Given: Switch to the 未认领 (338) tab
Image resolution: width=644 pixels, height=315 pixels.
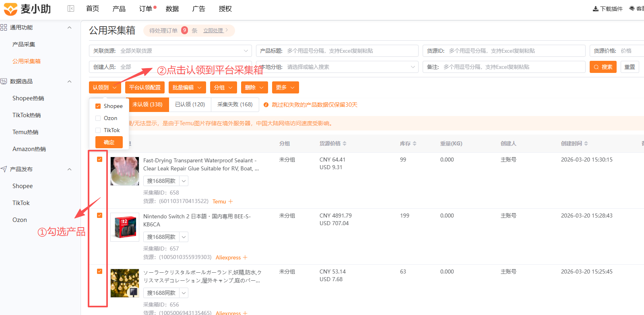Looking at the screenshot, I should [147, 104].
